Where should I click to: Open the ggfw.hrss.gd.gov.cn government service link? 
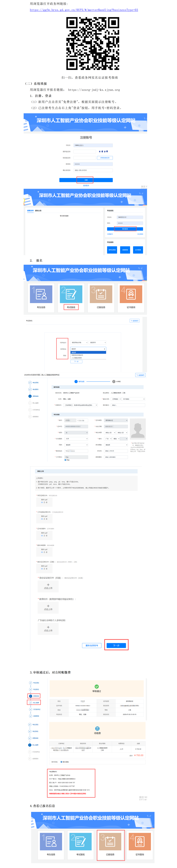tap(84, 10)
